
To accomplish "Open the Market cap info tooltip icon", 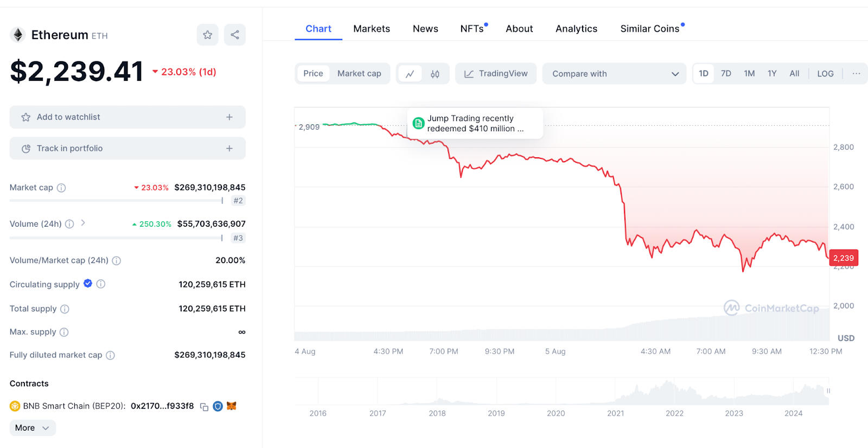I will click(61, 188).
